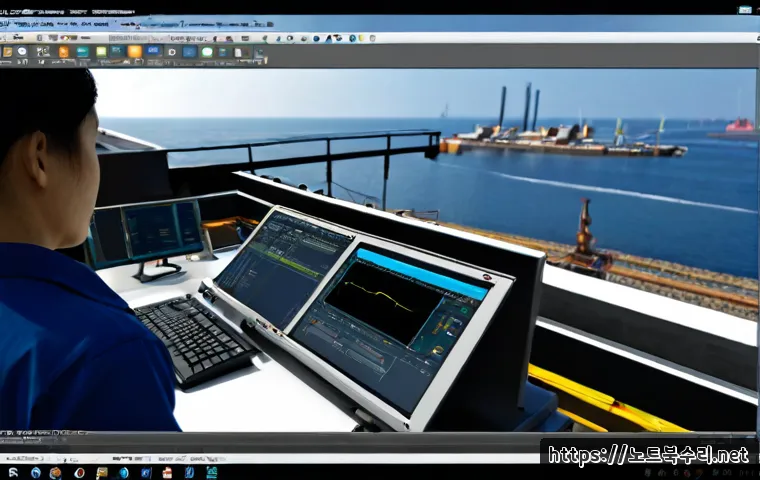Click the yellow line graph on the monitor

point(380,295)
